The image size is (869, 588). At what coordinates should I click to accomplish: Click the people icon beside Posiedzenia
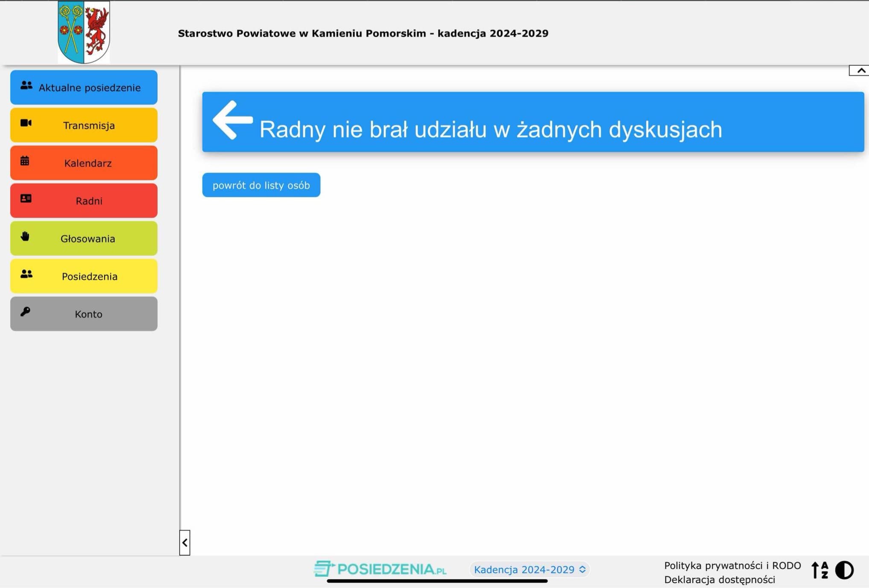[x=26, y=274]
